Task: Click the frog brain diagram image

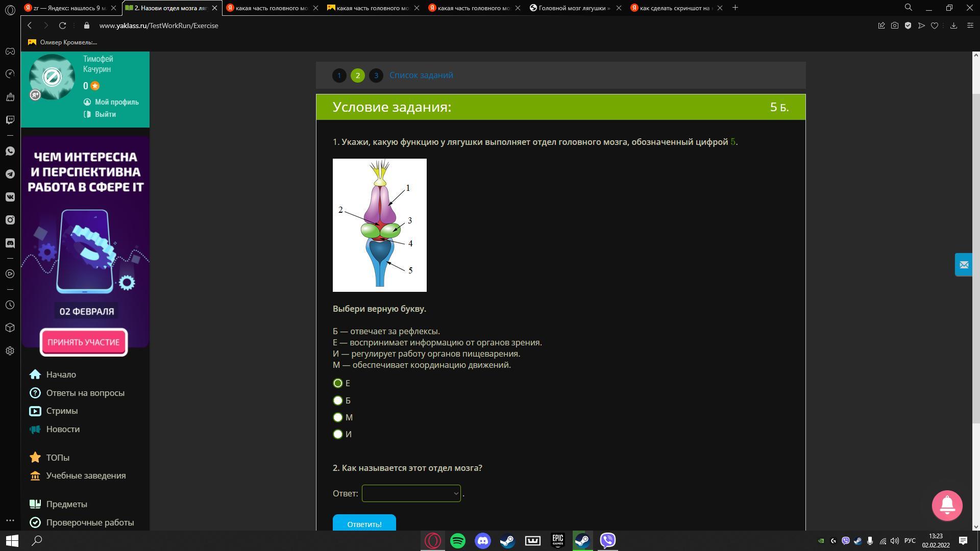Action: tap(379, 225)
